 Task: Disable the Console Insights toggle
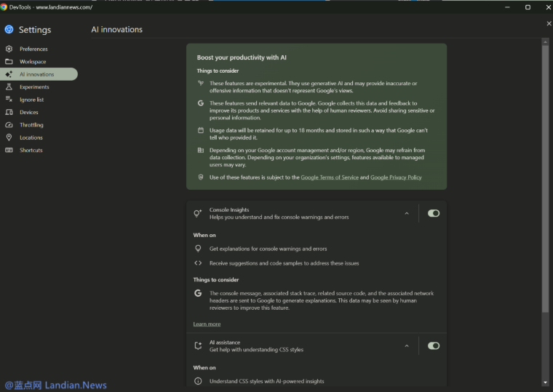click(x=434, y=213)
